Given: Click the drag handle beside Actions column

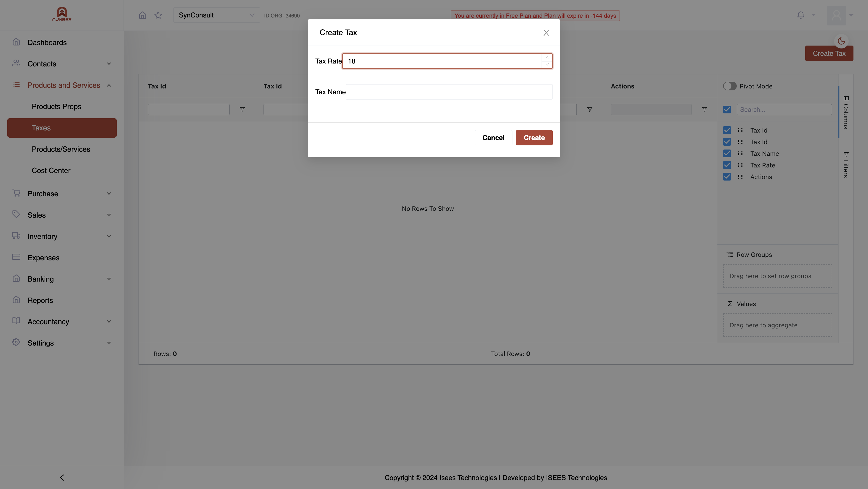Looking at the screenshot, I should 740,177.
